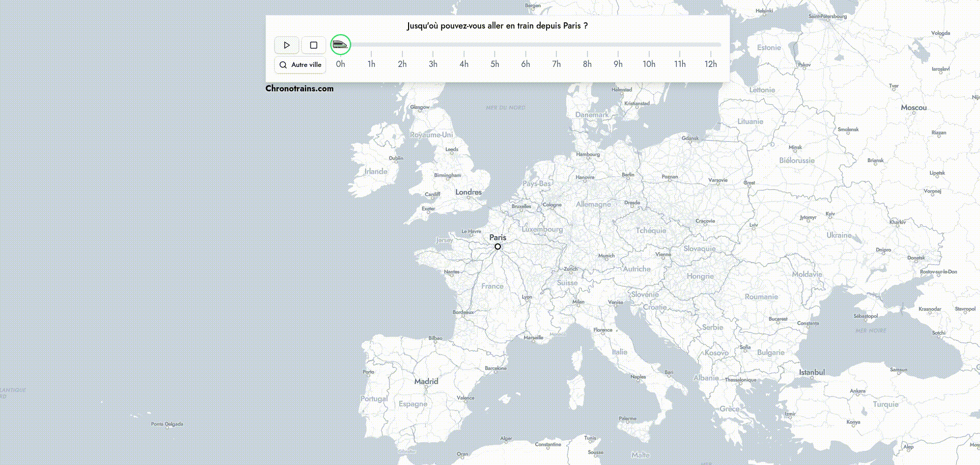Click the Paris station marker circle

[x=498, y=247]
